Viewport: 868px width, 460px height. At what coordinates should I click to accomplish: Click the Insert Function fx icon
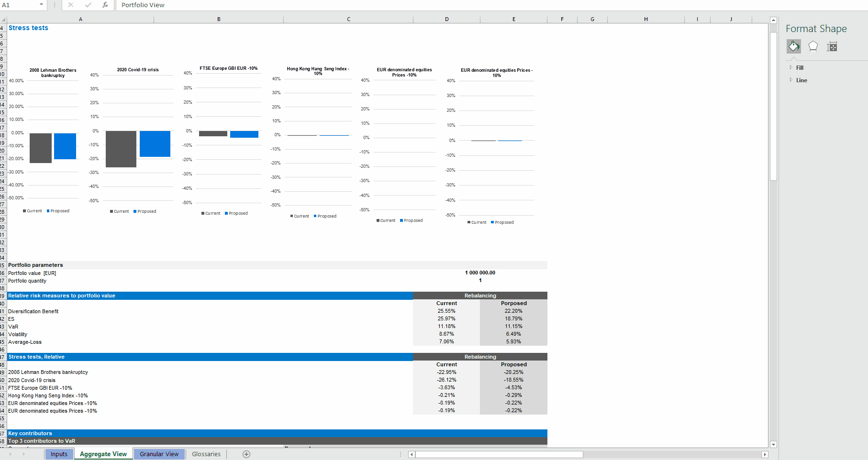104,5
